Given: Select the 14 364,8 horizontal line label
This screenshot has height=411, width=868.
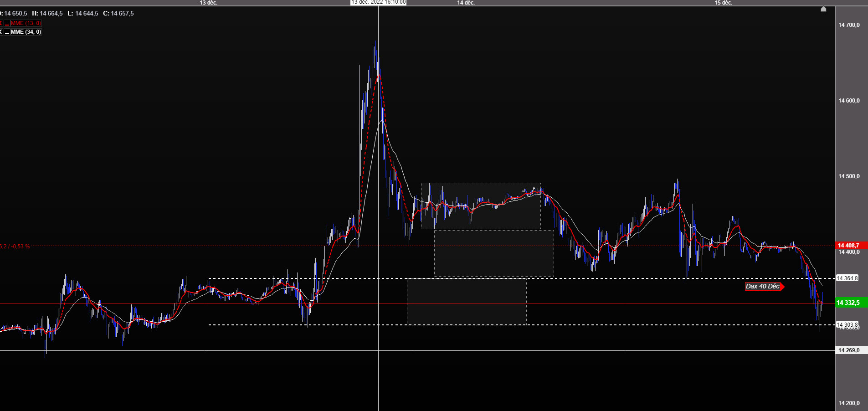Looking at the screenshot, I should coord(847,278).
